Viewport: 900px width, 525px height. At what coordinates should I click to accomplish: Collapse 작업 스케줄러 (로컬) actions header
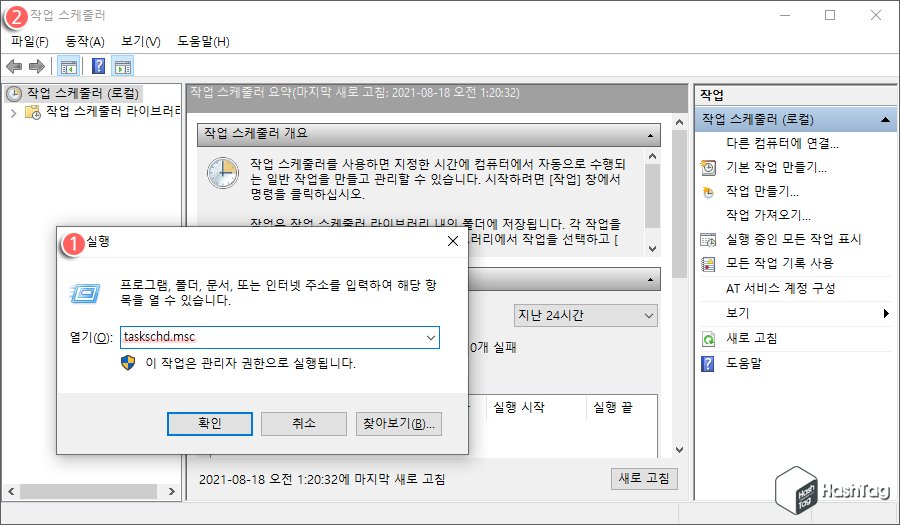[x=885, y=119]
